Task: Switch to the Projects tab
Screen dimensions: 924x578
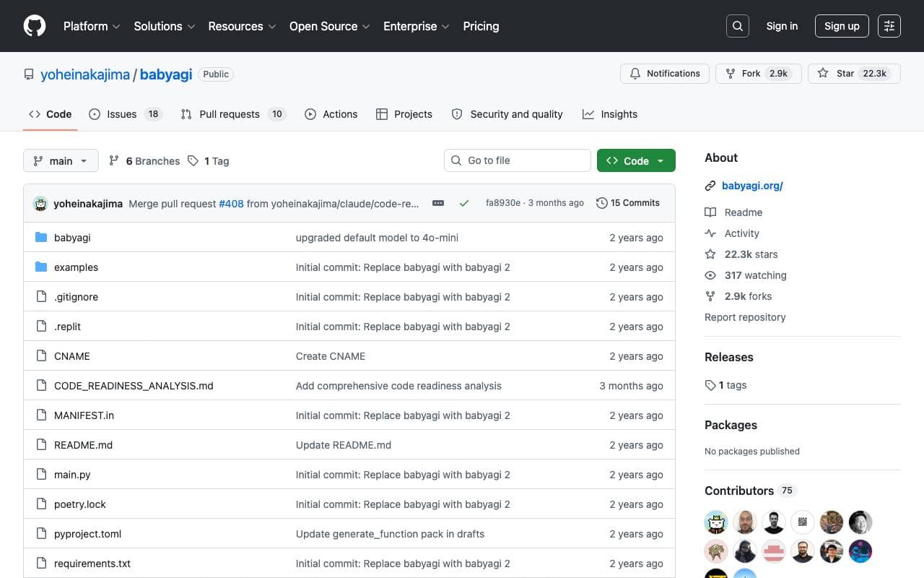Action: coord(404,114)
